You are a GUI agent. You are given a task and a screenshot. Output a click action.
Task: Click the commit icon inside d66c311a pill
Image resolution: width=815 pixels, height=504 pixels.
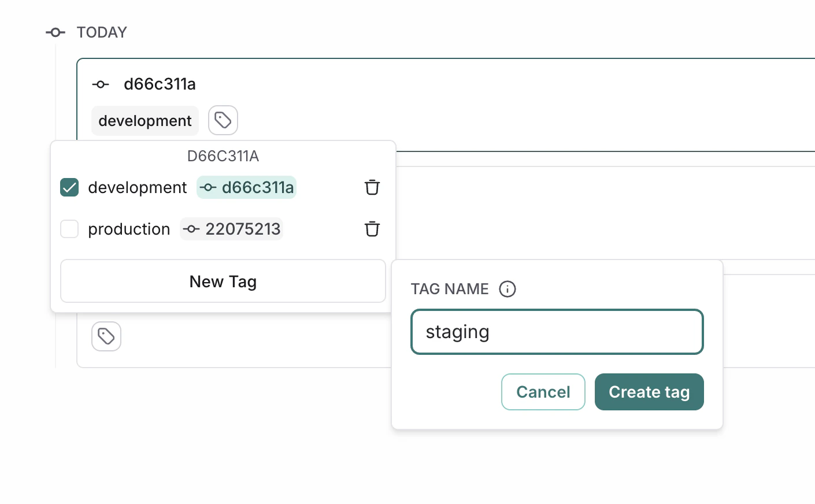coord(208,187)
